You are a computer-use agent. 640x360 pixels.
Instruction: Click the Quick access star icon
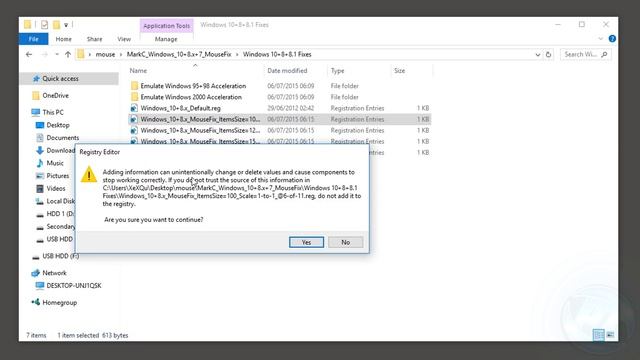tap(36, 78)
